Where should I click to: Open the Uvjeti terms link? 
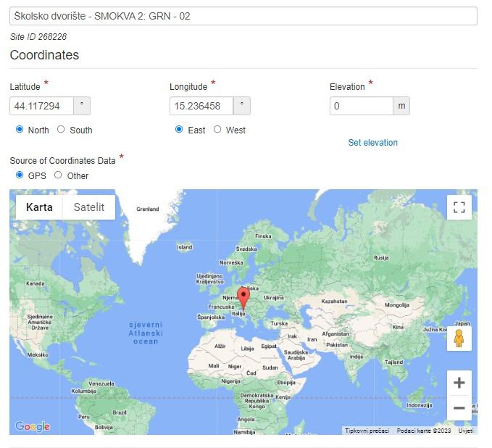point(466,431)
